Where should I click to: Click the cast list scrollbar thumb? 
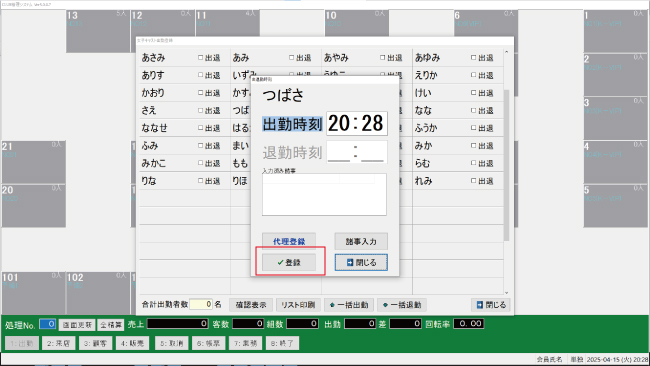506,165
